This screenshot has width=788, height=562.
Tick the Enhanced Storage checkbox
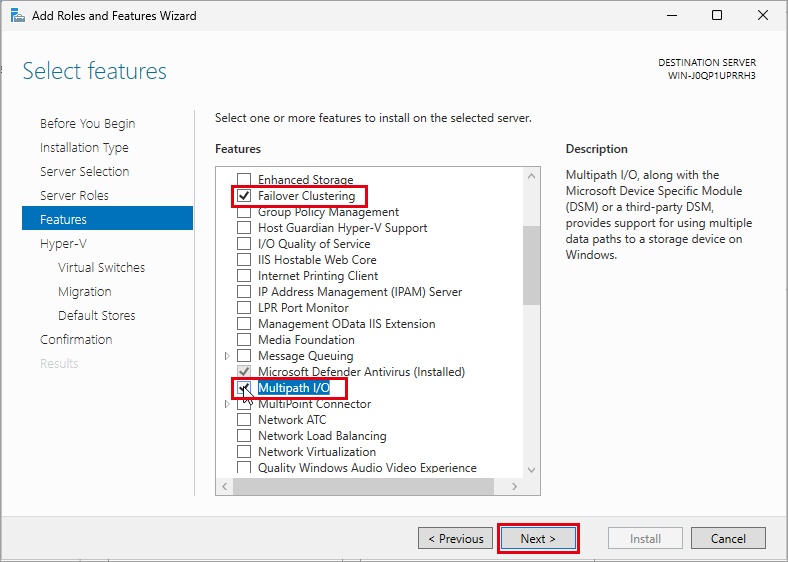click(x=244, y=179)
